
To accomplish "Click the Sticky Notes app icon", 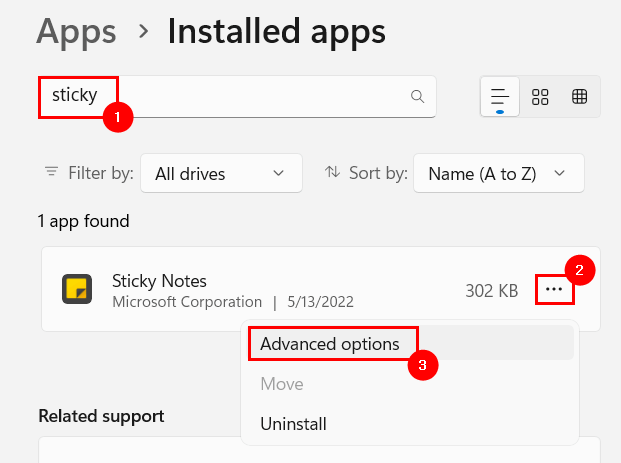I will pos(77,289).
